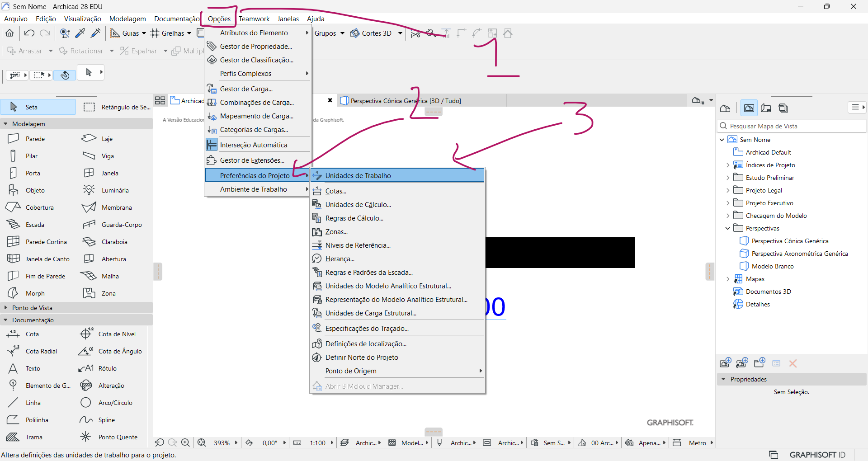Click the Pesquisar Mapa de Vista field
Screen dimensions: 868x461
tap(791, 126)
